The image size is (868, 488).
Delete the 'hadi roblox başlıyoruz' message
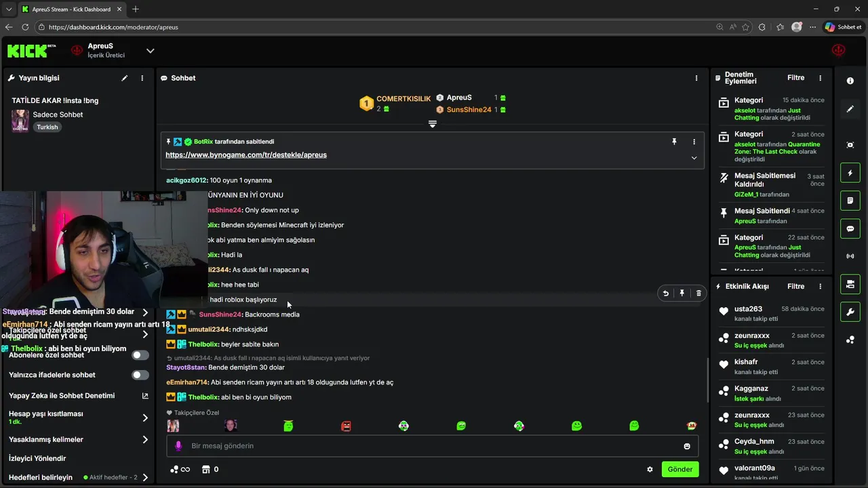[698, 293]
